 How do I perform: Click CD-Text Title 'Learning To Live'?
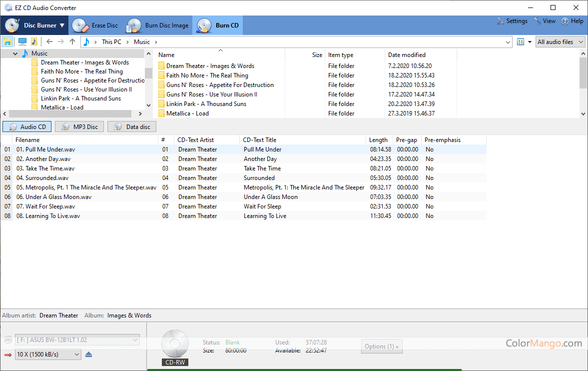pyautogui.click(x=265, y=216)
